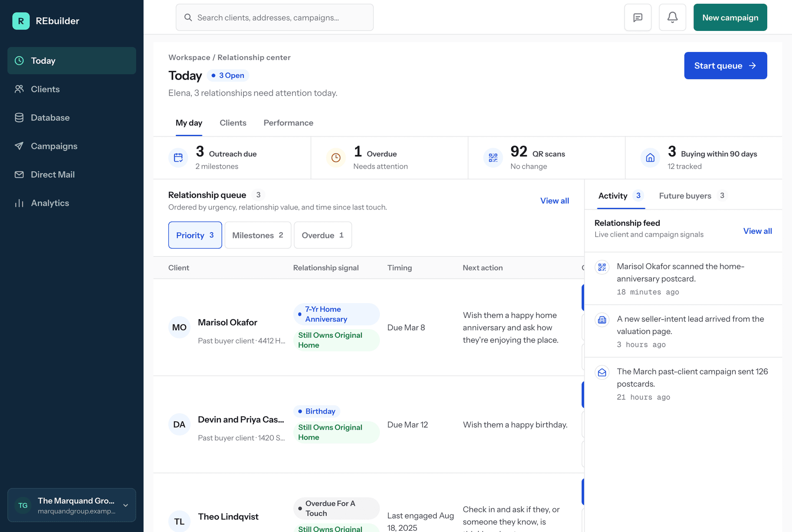Image resolution: width=792 pixels, height=532 pixels.
Task: Open client name Theo Lindqvist
Action: [228, 517]
